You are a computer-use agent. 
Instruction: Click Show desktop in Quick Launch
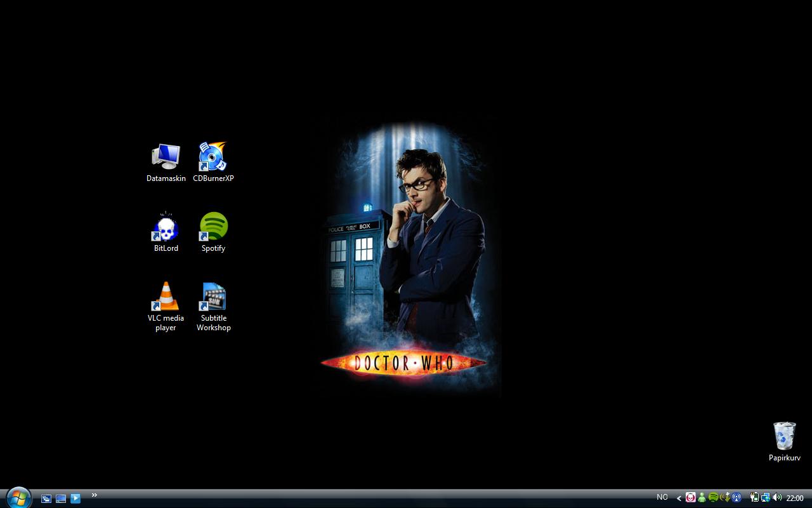point(61,498)
